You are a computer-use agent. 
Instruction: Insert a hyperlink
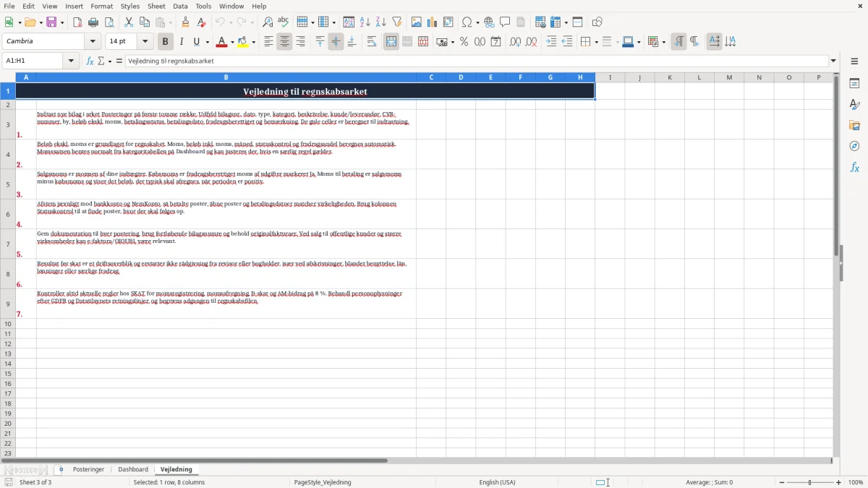pyautogui.click(x=489, y=22)
